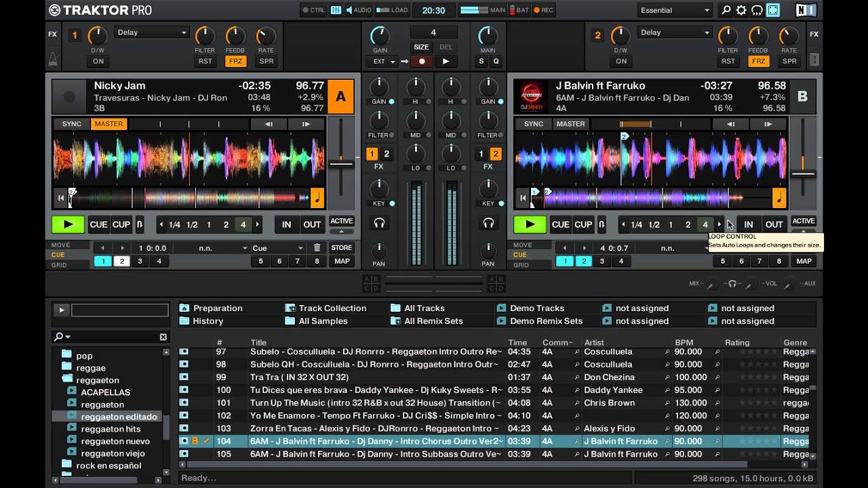Image resolution: width=868 pixels, height=488 pixels.
Task: Click preview player play button in browser
Action: [61, 310]
